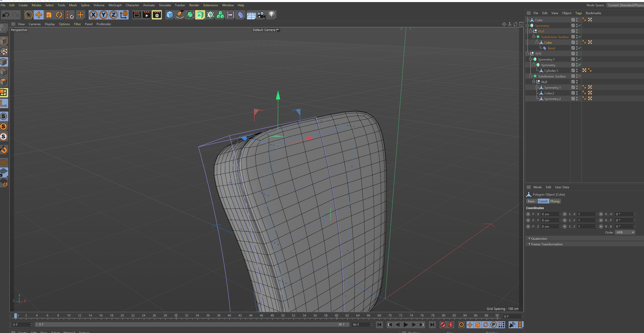Enable Texture mode in left sidebar

click(4, 51)
